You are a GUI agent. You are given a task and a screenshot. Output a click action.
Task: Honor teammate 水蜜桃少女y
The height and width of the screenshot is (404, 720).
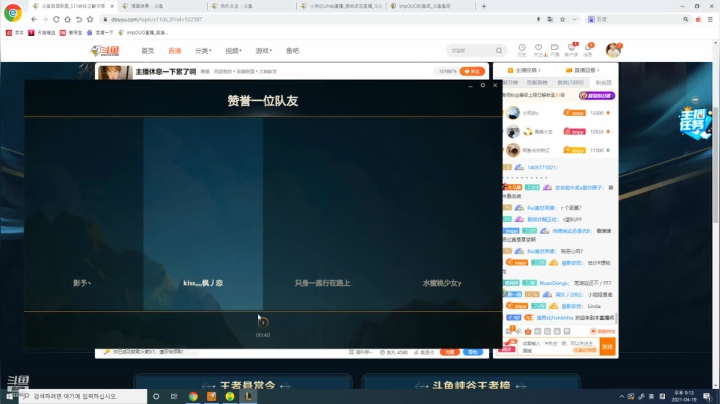tap(442, 214)
